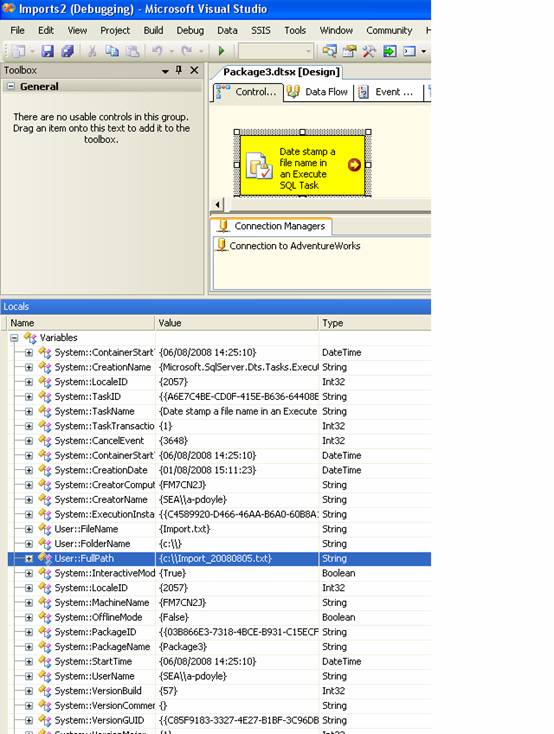Collapse the Variables tree node
The width and height of the screenshot is (554, 734).
pos(14,338)
